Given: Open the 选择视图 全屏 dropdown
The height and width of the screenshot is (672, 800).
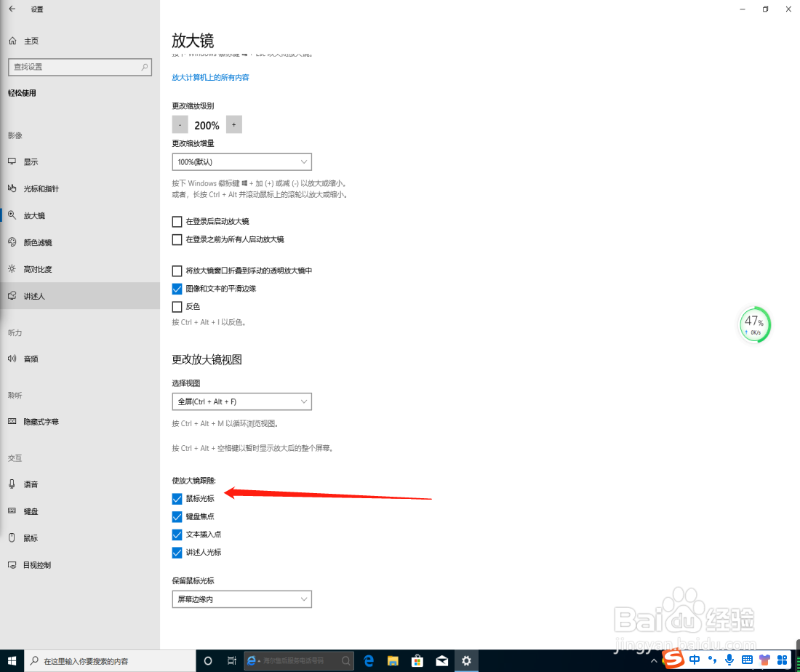Looking at the screenshot, I should [242, 401].
